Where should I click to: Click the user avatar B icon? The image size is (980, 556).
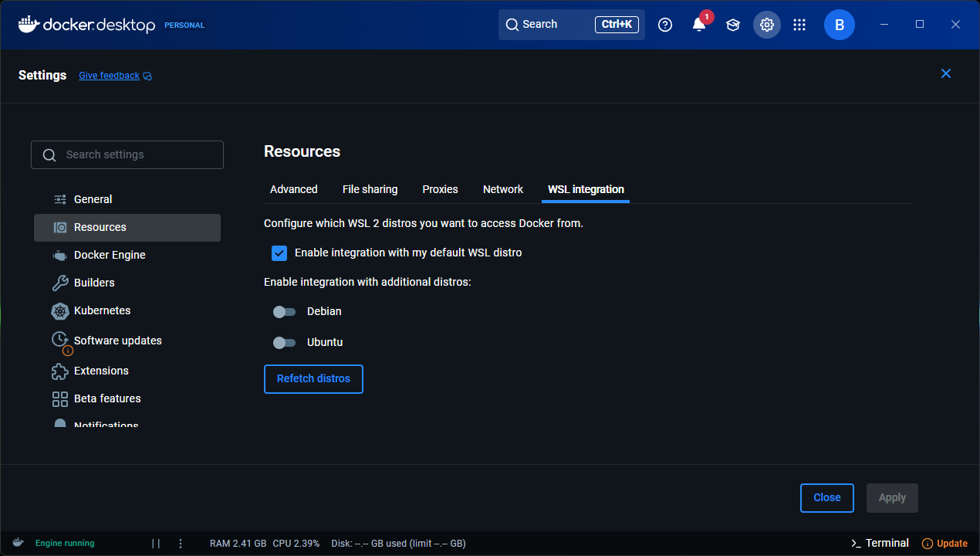[x=839, y=25]
